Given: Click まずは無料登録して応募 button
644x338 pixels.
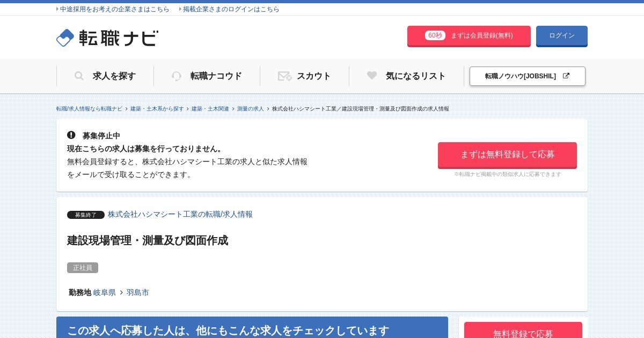Looking at the screenshot, I should point(507,155).
